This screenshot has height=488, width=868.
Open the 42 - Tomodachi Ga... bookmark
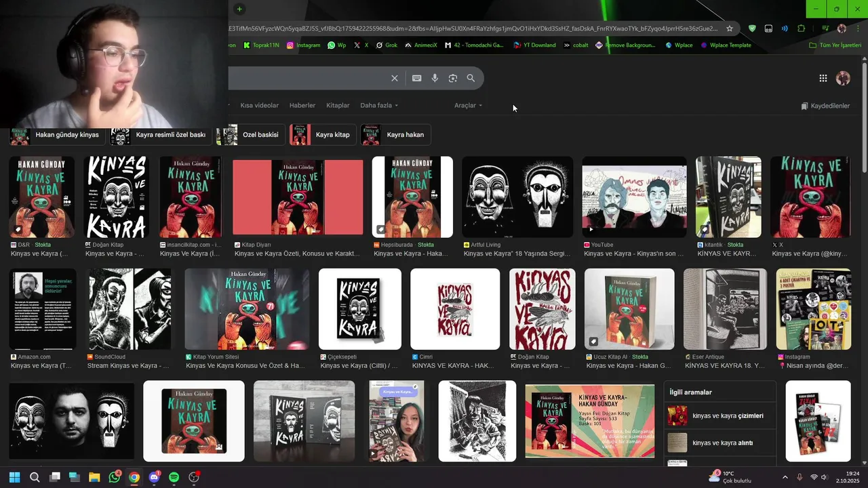click(474, 45)
